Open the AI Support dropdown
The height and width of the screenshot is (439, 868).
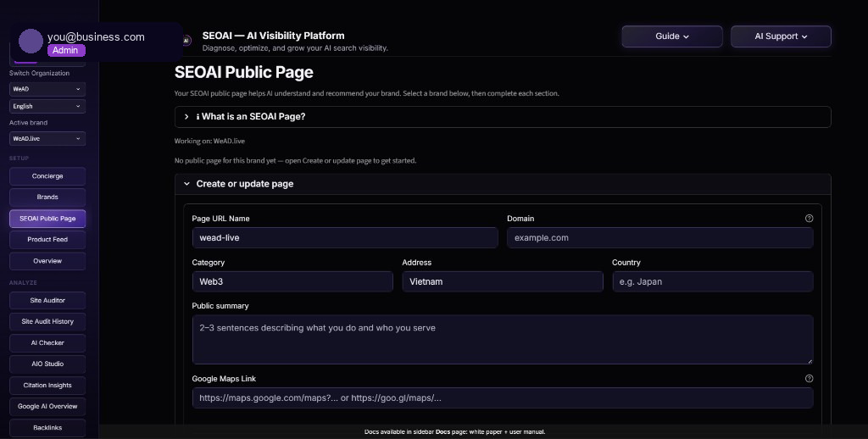(781, 36)
